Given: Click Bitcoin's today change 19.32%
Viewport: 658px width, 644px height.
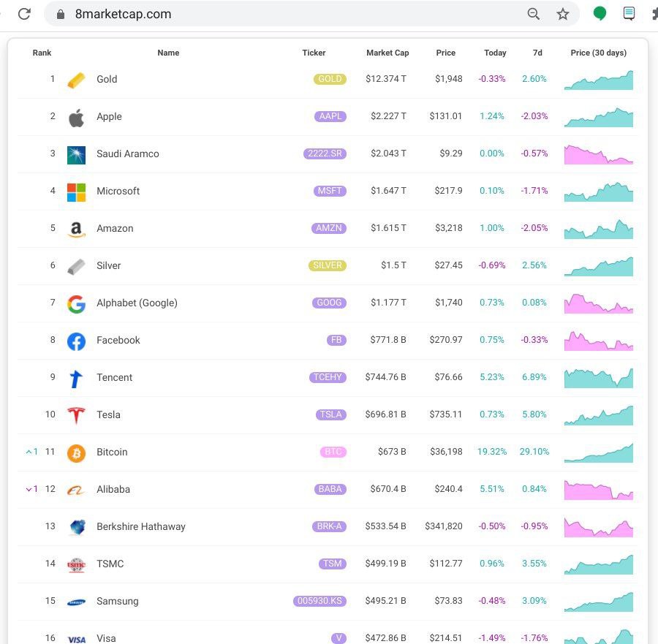Looking at the screenshot, I should click(x=492, y=452).
